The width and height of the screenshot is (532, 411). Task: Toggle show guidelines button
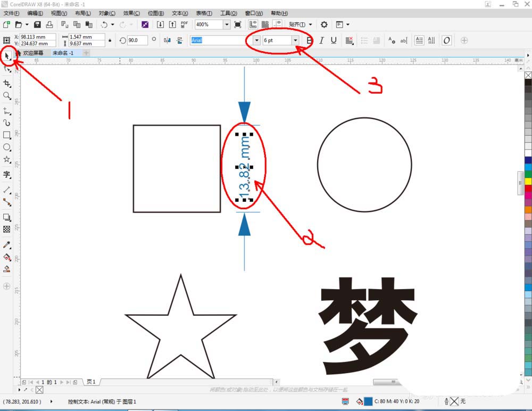278,24
